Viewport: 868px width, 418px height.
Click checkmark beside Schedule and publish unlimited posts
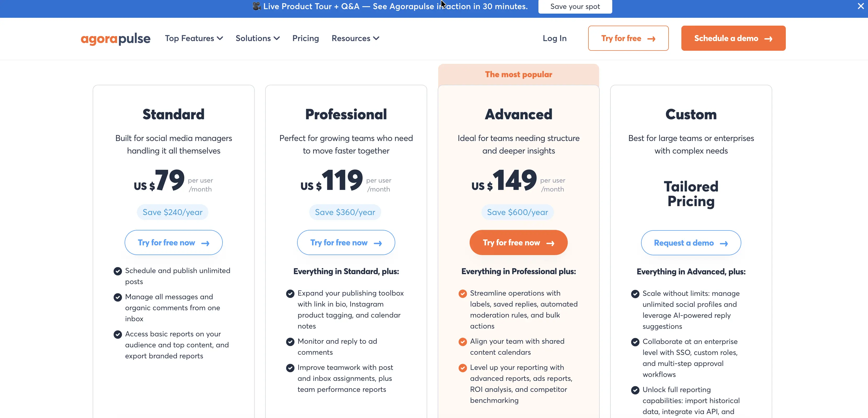click(x=118, y=271)
